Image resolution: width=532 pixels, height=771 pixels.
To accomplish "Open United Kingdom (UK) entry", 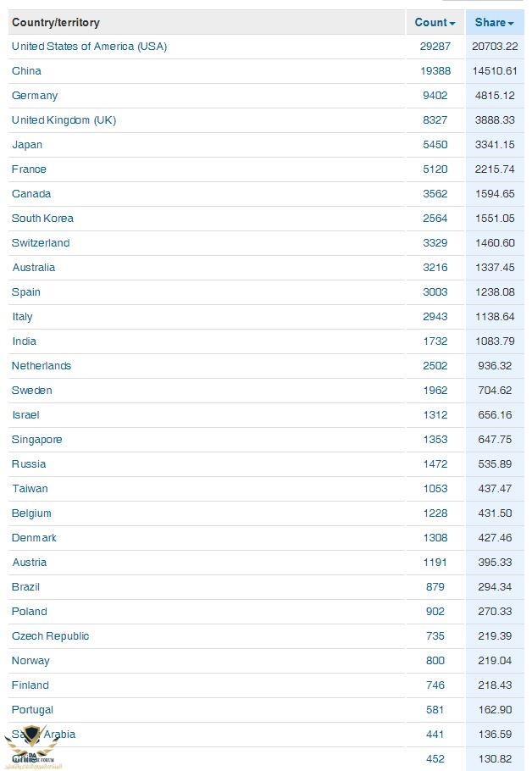I will click(64, 120).
